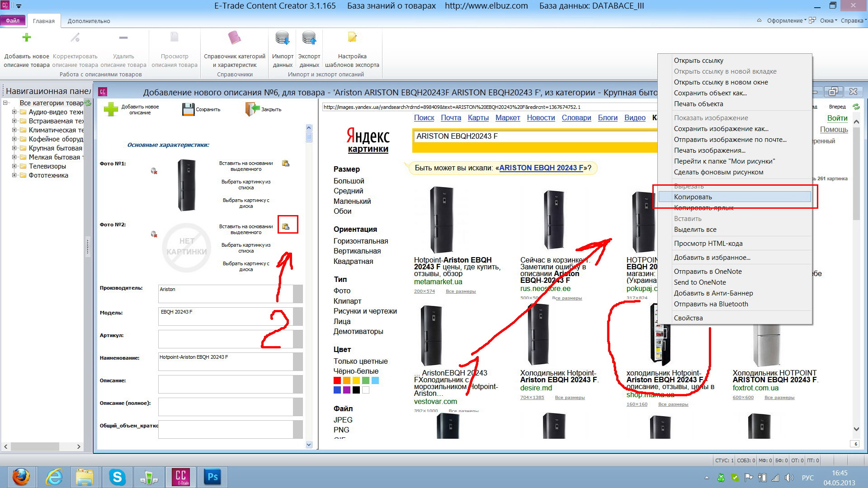Expand the Крупная бытовая tree node

coord(14,148)
